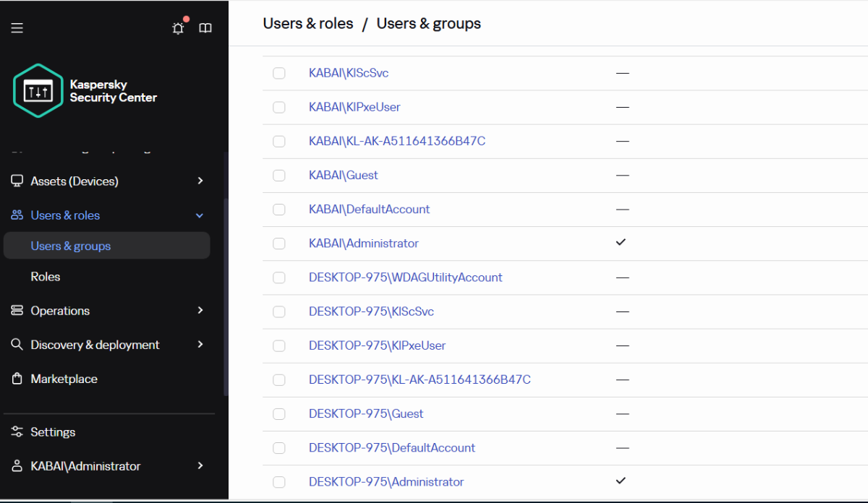Expand the Discovery & deployment chevron

[x=200, y=345]
